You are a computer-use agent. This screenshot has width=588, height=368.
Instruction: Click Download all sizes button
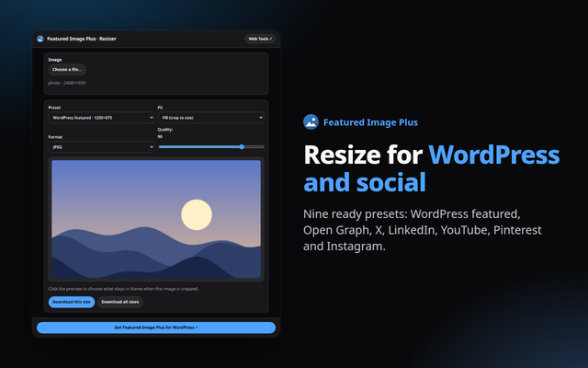coord(120,302)
